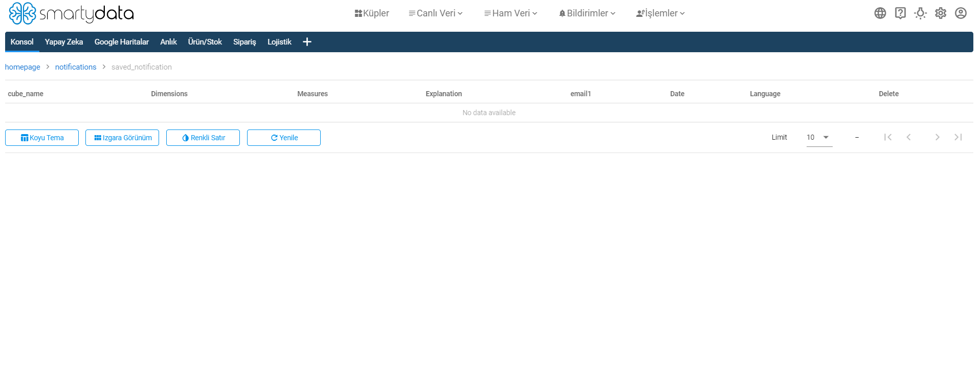
Task: Sort by email1 column header
Action: tap(581, 94)
